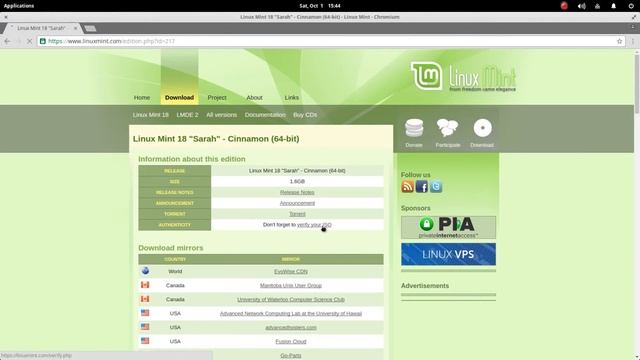Open the Applications menu
640x360 pixels.
(x=19, y=6)
